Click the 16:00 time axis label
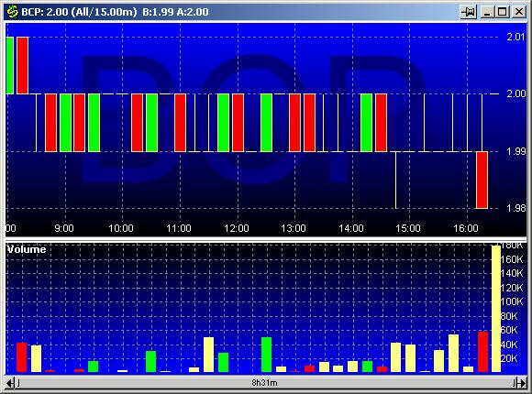 click(x=466, y=228)
